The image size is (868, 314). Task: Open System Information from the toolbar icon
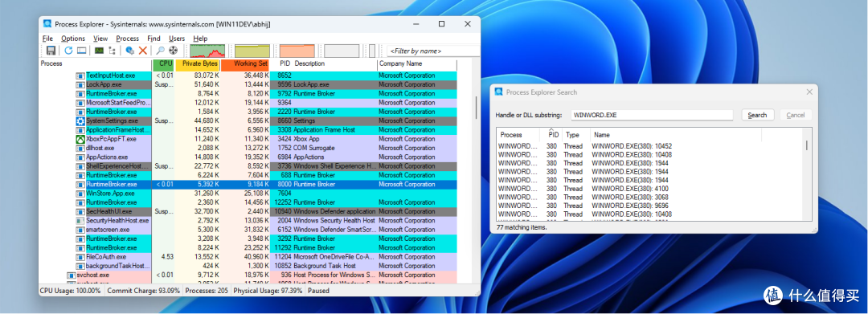[99, 51]
